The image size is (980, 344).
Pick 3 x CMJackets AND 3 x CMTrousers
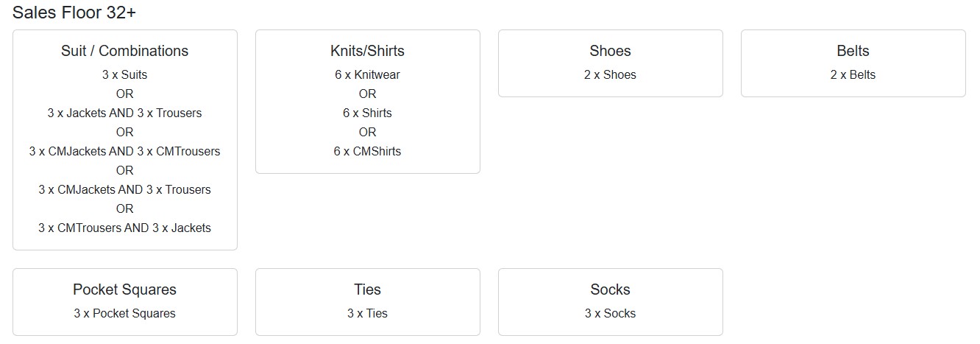[124, 151]
